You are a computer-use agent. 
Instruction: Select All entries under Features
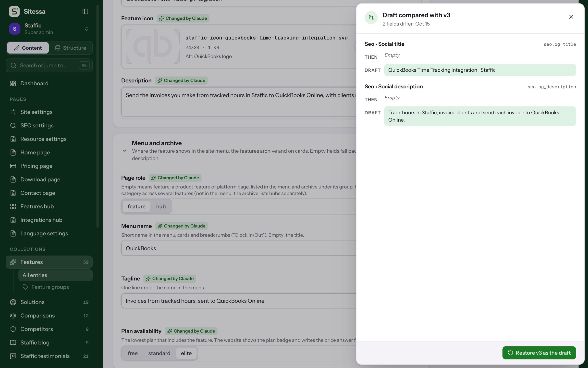point(55,275)
